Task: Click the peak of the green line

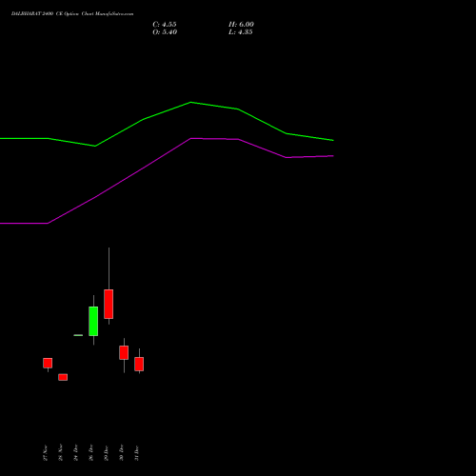Action: [x=190, y=102]
